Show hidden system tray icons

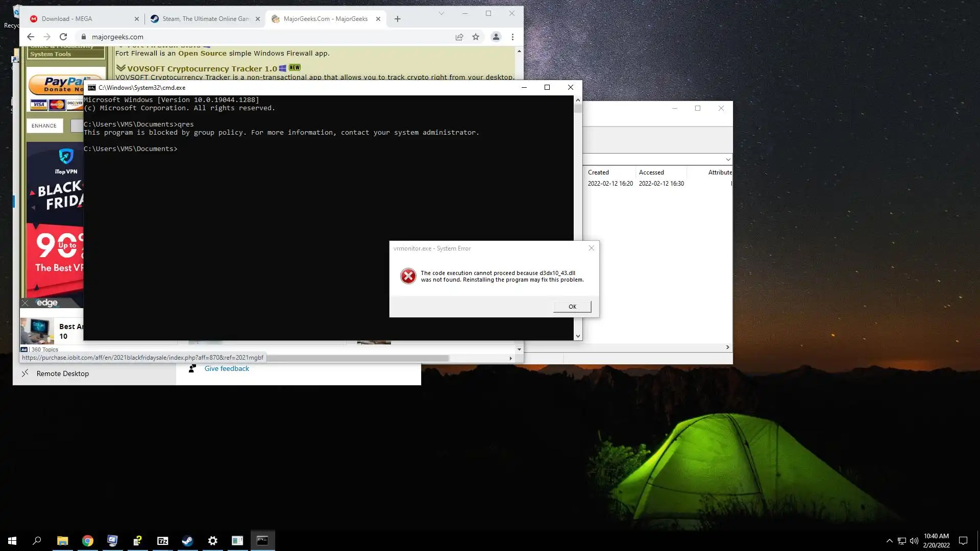click(889, 541)
